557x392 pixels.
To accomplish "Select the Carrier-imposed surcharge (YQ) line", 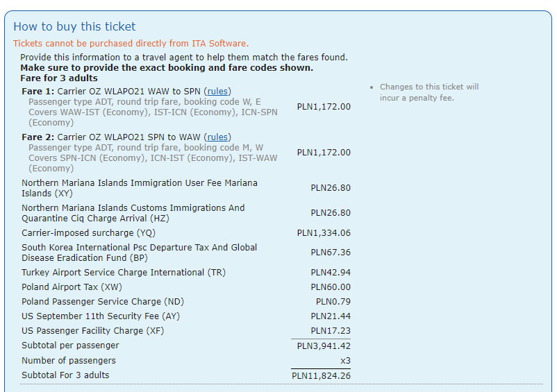I will (x=186, y=233).
